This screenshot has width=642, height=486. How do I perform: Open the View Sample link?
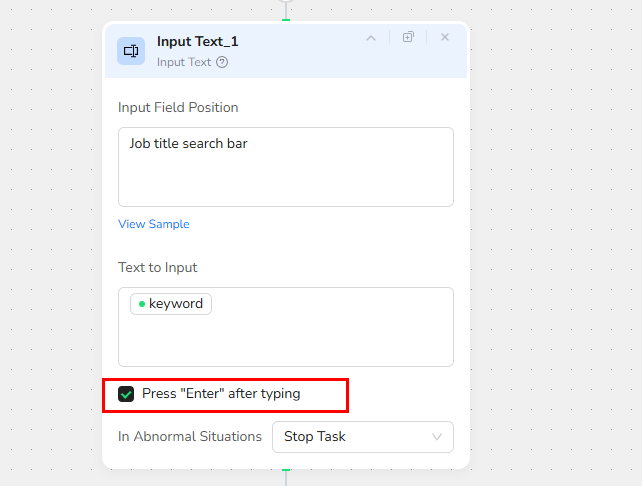coord(154,224)
